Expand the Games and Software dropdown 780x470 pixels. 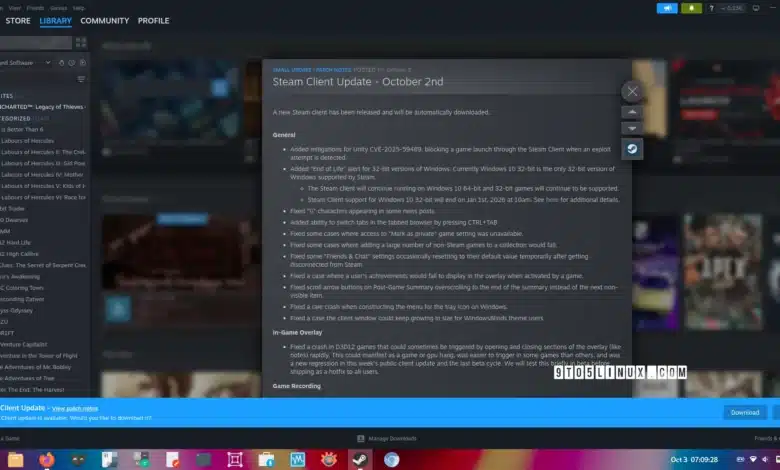click(48, 63)
